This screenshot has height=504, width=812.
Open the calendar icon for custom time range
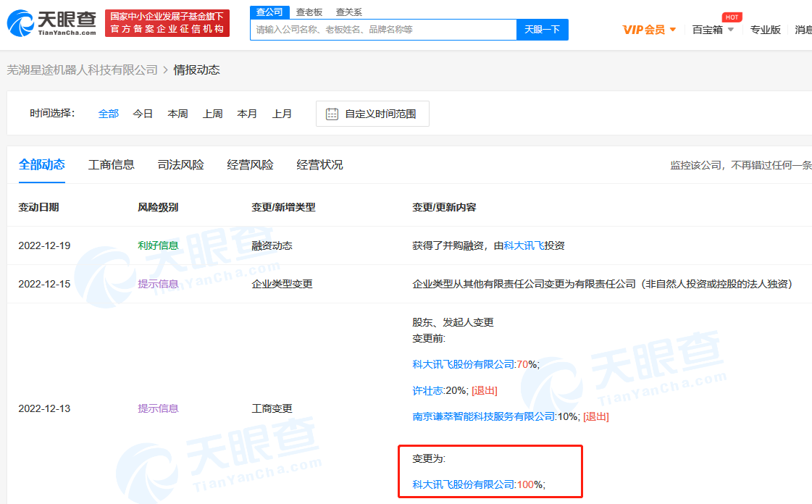coord(332,114)
